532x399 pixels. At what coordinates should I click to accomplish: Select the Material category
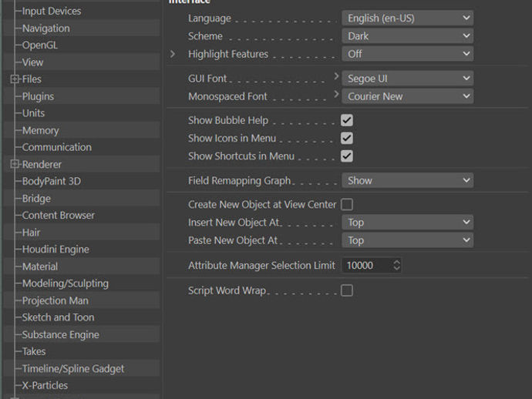click(x=39, y=267)
